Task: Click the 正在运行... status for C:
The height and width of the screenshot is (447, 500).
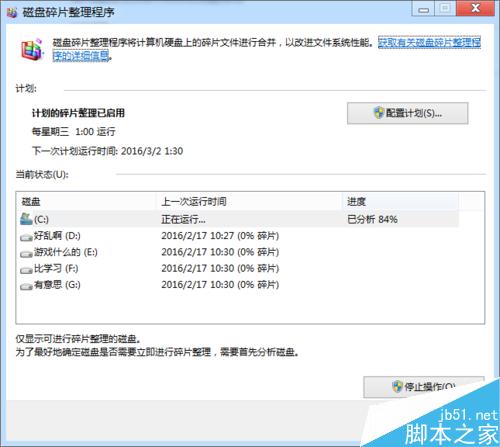Action: [x=183, y=219]
